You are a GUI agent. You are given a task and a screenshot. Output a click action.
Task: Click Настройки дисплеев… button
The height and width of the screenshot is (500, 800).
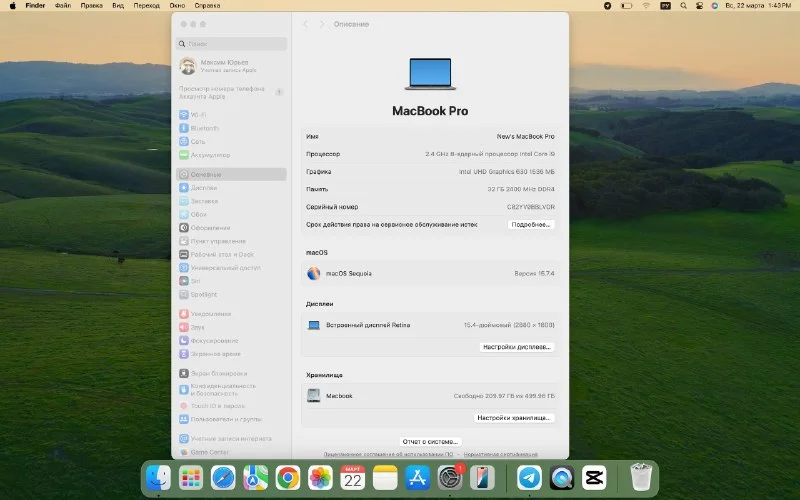click(516, 347)
